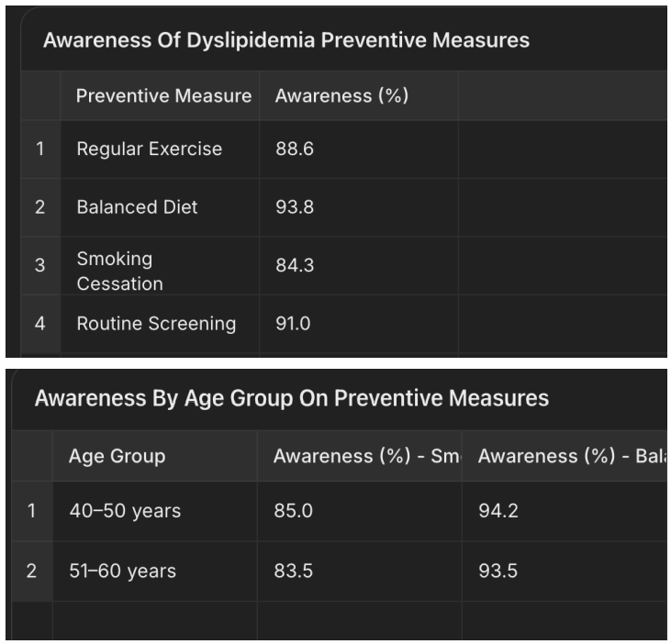Viewport: 671px width, 644px height.
Task: Click the 91.0 awareness value
Action: click(293, 323)
